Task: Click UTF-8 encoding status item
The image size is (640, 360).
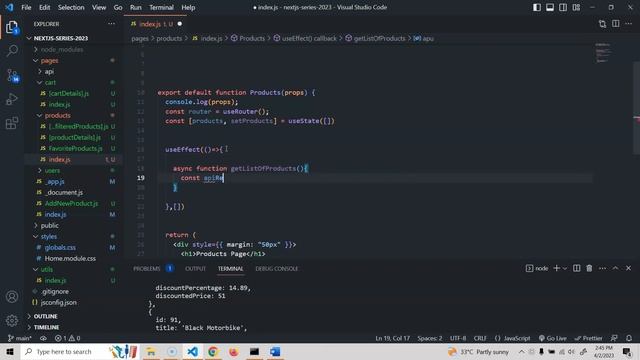Action: tap(458, 338)
